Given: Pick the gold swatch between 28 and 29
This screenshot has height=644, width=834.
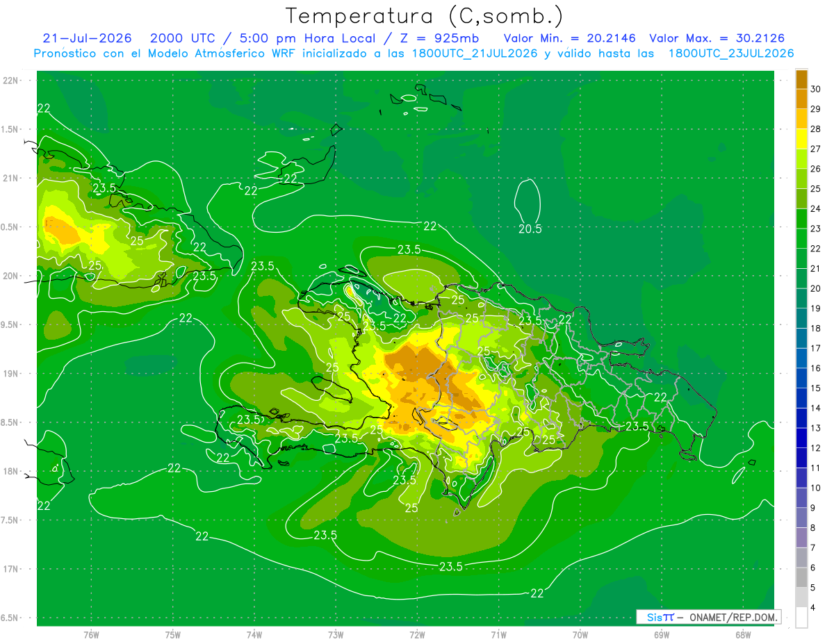Looking at the screenshot, I should [x=801, y=119].
